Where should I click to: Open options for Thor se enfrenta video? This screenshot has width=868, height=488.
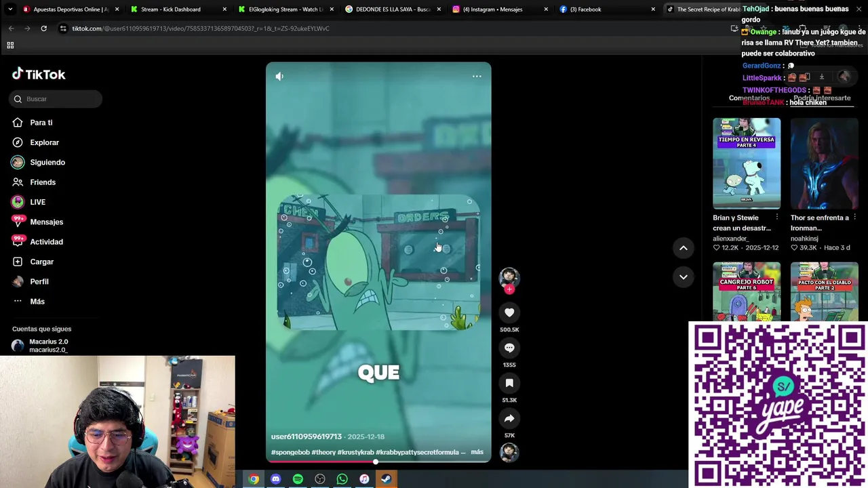854,218
